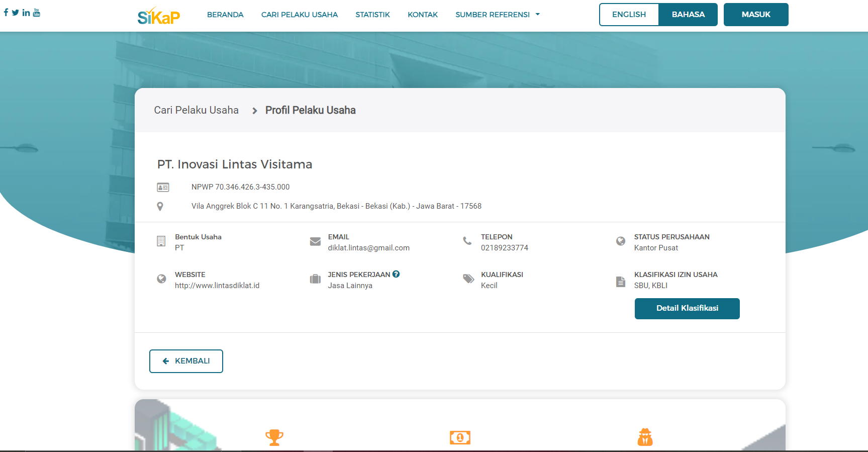
Task: Click the Cari Pelaku Usaha breadcrumb
Action: [196, 110]
